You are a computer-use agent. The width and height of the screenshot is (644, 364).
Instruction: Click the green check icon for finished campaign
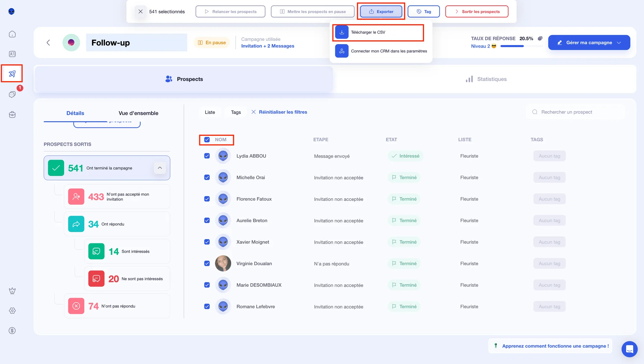click(56, 168)
